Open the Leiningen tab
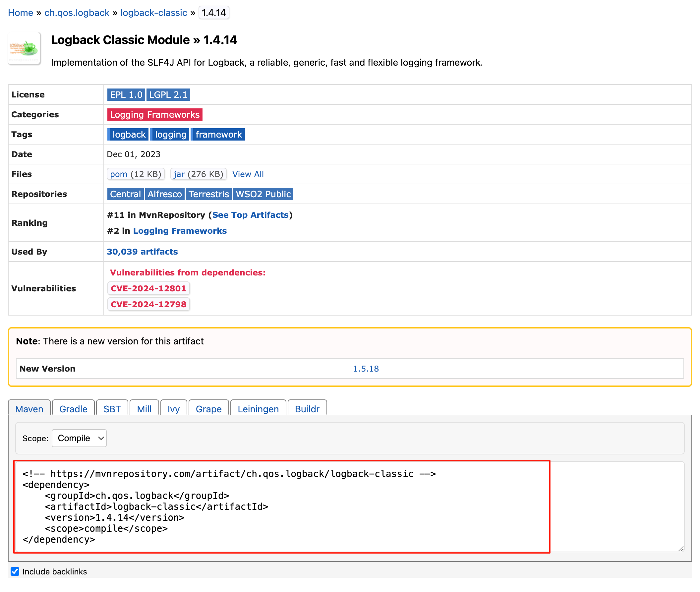The height and width of the screenshot is (592, 700). (x=258, y=409)
